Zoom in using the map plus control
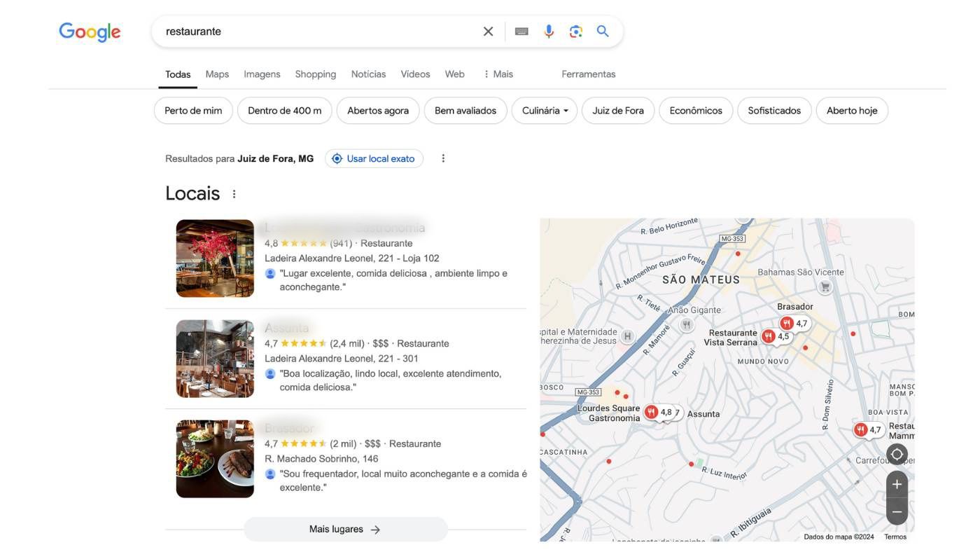 coord(897,483)
